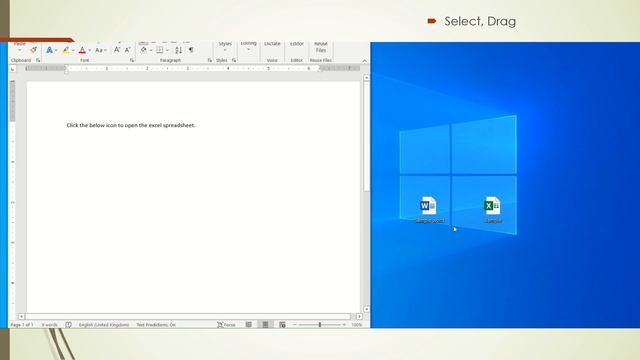The width and height of the screenshot is (640, 360).
Task: Switch to Web Layout view icon
Action: click(282, 325)
